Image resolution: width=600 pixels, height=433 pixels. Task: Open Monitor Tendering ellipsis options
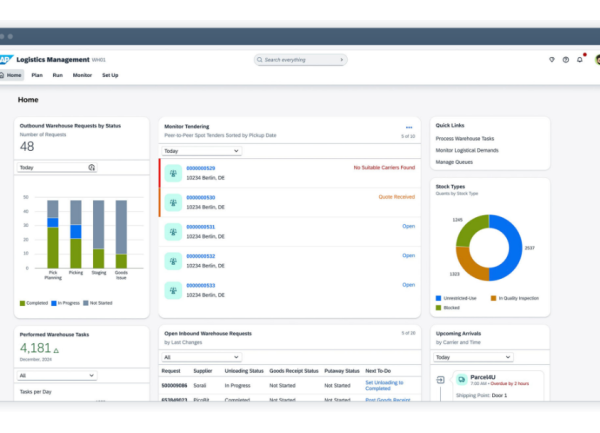[409, 127]
